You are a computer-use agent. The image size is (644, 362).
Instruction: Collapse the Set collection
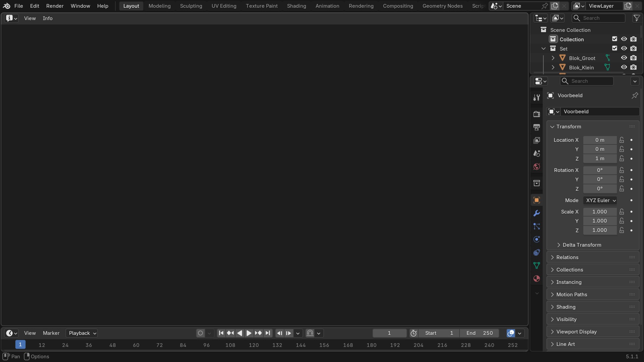click(x=544, y=49)
